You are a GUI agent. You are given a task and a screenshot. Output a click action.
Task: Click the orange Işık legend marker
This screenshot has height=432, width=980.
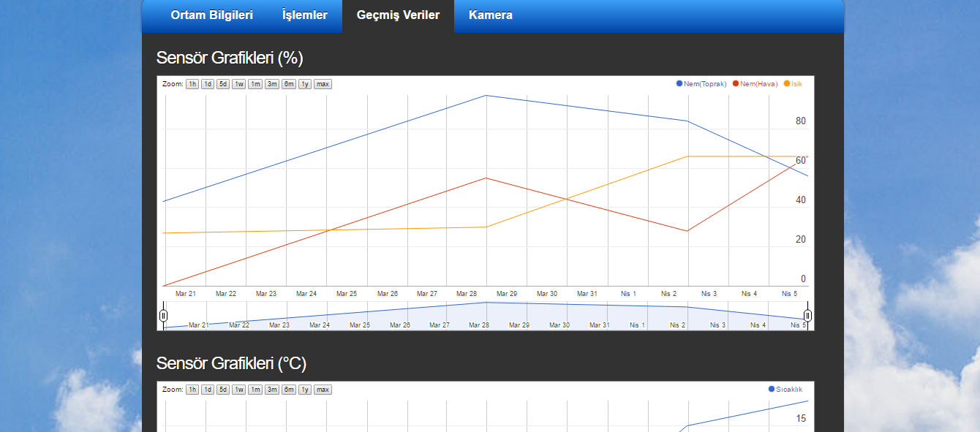(x=787, y=83)
